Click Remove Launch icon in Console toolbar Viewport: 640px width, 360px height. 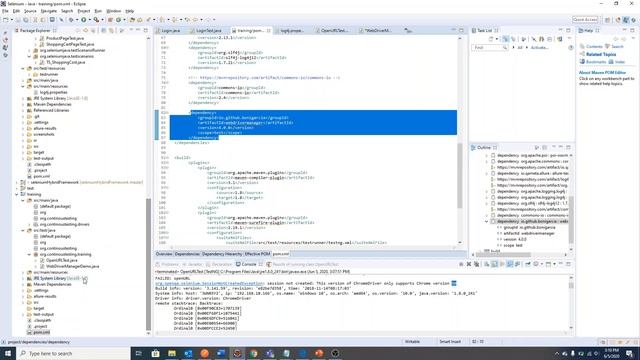pyautogui.click(x=469, y=264)
